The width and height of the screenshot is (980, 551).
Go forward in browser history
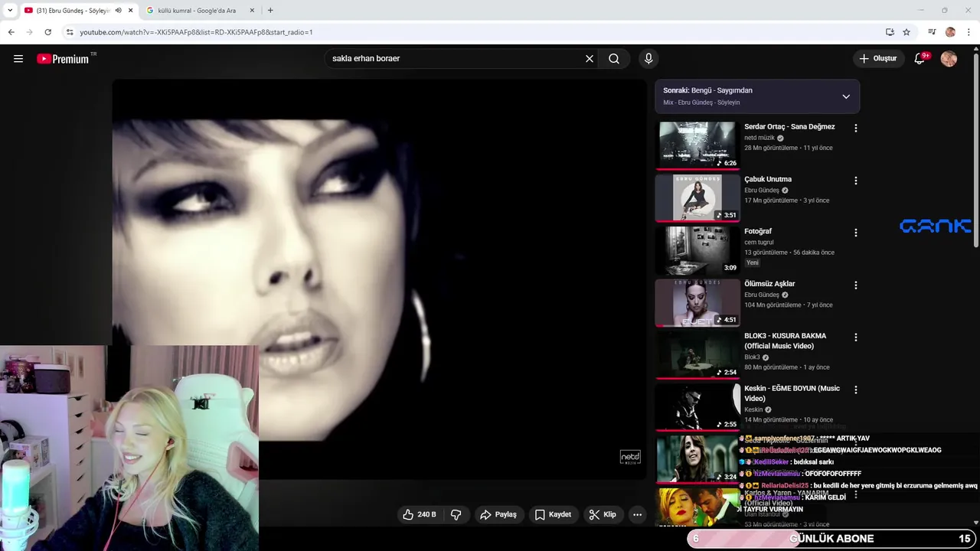tap(30, 32)
